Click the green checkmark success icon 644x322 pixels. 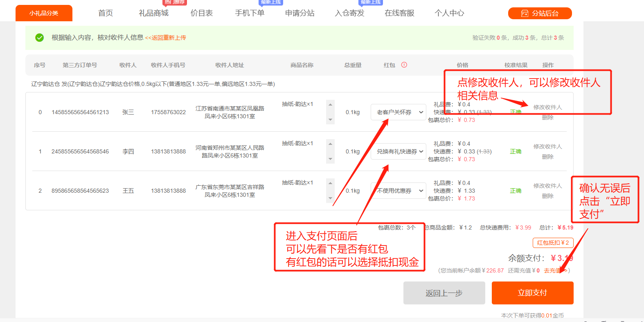(x=40, y=38)
